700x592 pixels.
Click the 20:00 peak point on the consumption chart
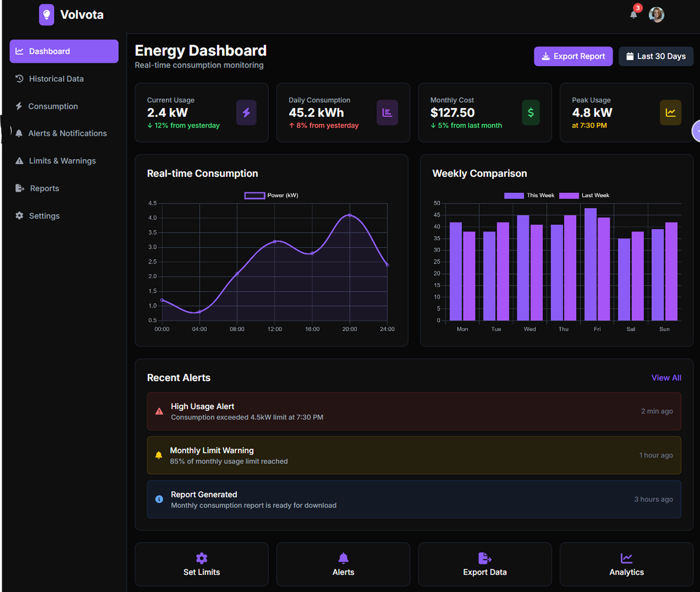coord(350,215)
